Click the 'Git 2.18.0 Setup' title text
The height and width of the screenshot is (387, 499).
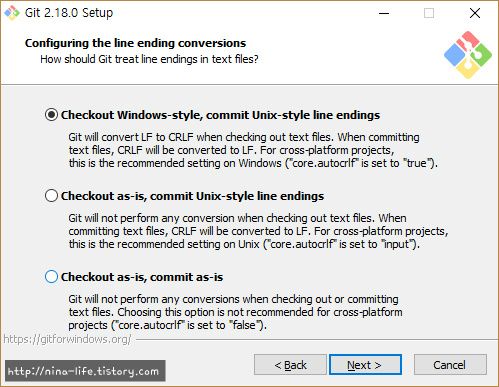coord(69,13)
